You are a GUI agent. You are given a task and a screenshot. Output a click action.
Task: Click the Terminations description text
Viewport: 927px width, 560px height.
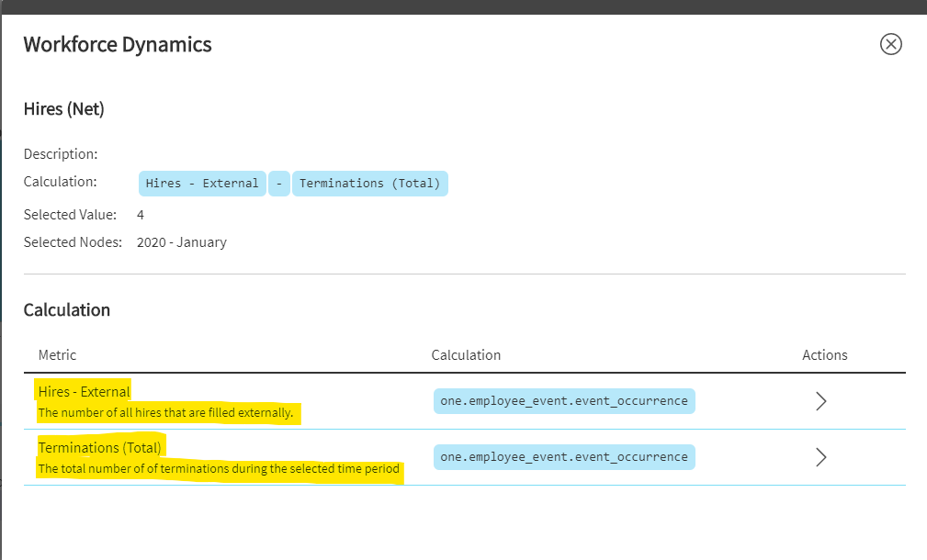[x=219, y=469]
